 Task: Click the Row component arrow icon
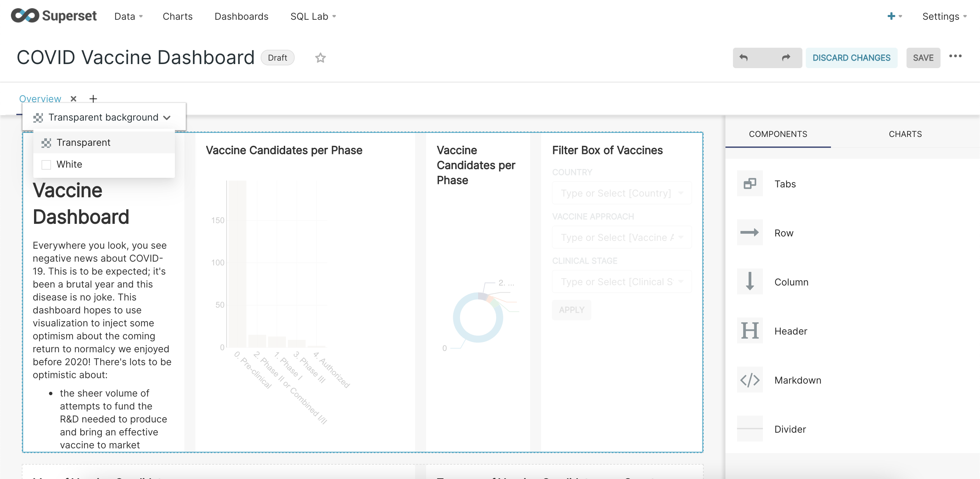click(x=749, y=233)
